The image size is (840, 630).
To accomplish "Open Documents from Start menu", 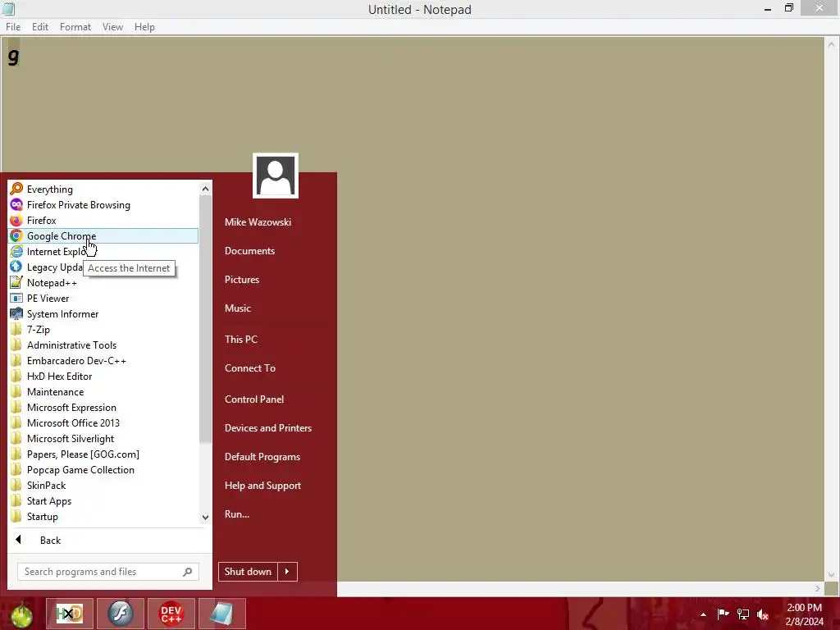I will (249, 251).
